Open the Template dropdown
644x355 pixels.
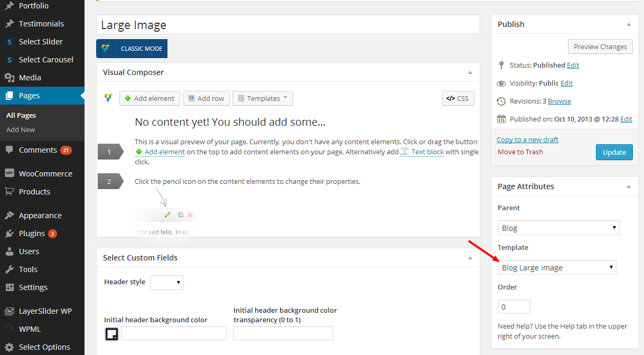pos(557,268)
